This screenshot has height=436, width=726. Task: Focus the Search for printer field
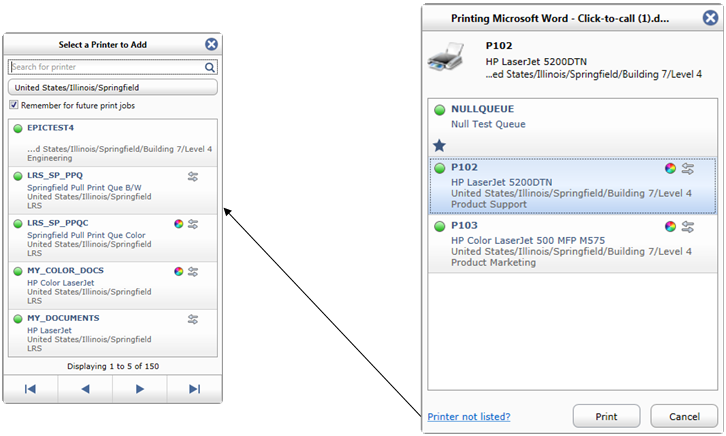[106, 67]
